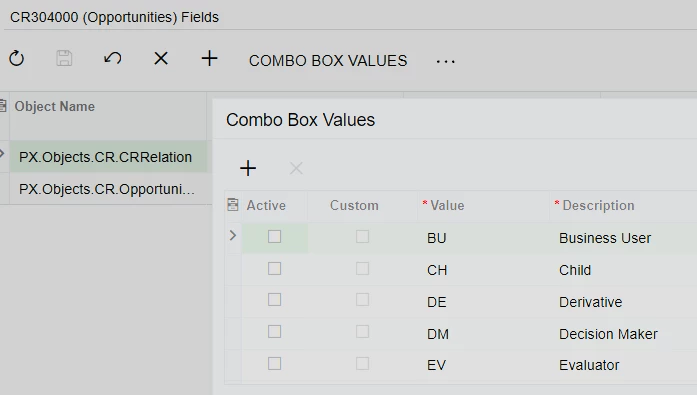
Task: Click the row arrow beside PX.Objects.CR.CRRelation
Action: point(2,154)
